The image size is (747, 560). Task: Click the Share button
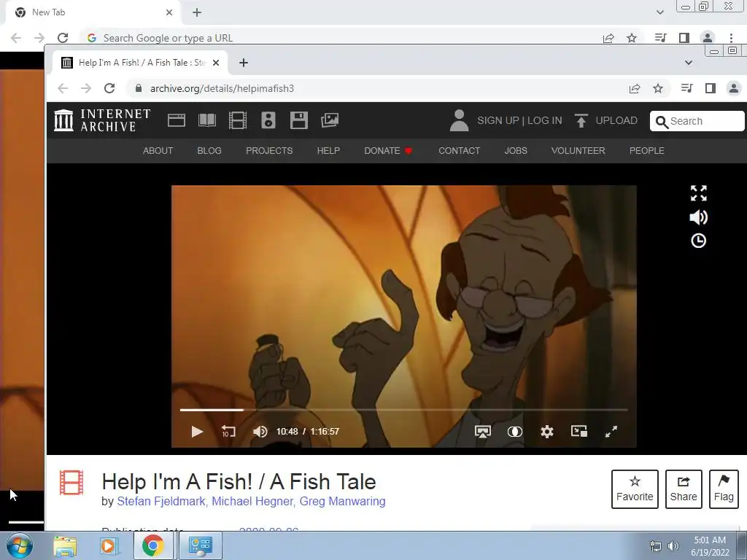coord(683,489)
